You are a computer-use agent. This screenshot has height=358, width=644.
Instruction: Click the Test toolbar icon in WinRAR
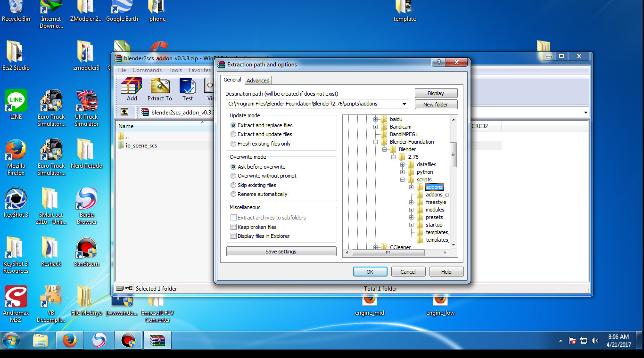(x=188, y=89)
